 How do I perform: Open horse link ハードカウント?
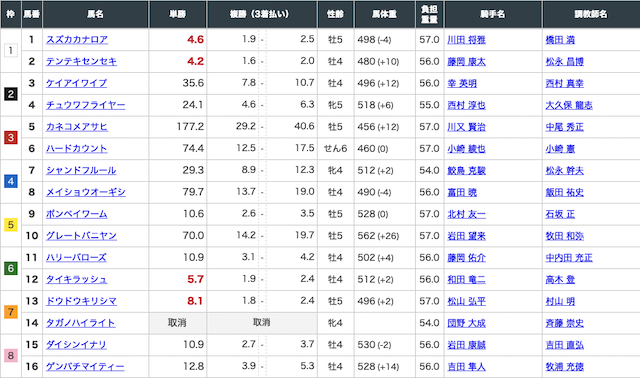tap(76, 149)
